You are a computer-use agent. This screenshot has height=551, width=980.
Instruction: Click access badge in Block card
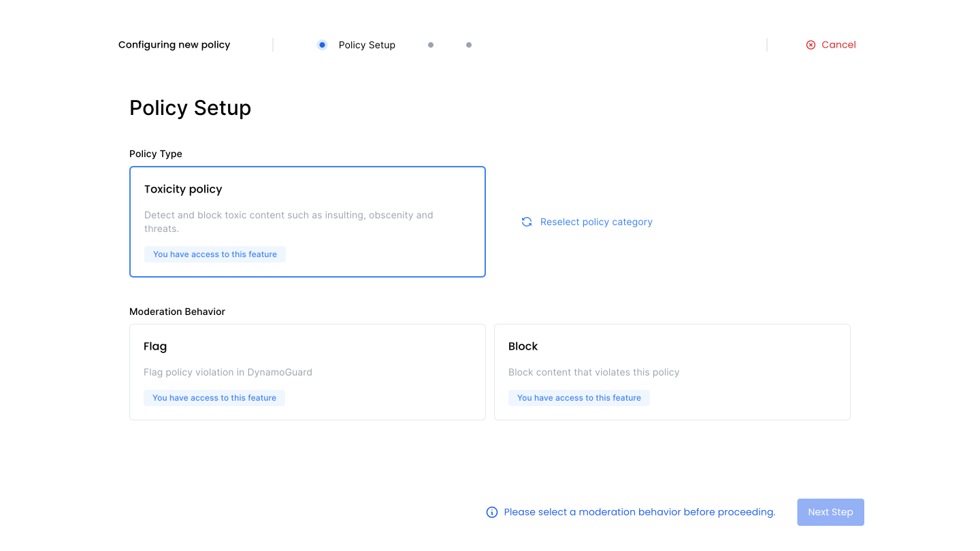coord(579,398)
